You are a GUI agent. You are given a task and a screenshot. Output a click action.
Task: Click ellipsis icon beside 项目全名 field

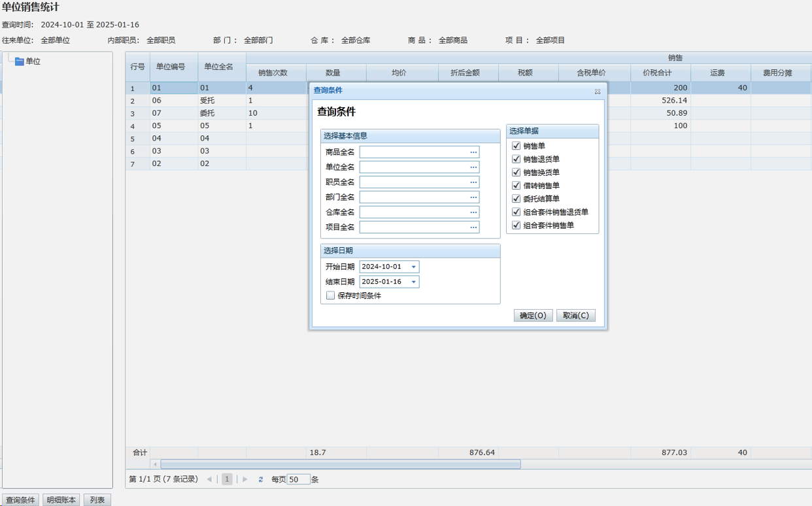[473, 228]
